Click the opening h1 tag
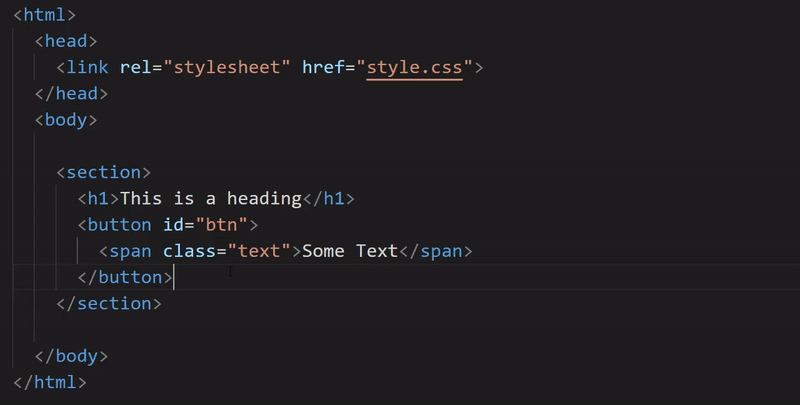 pos(98,198)
